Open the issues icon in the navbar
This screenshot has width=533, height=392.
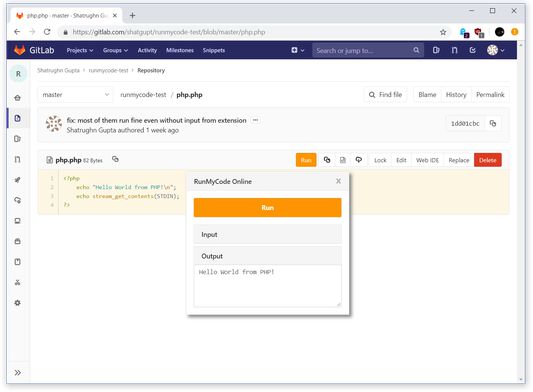click(436, 50)
